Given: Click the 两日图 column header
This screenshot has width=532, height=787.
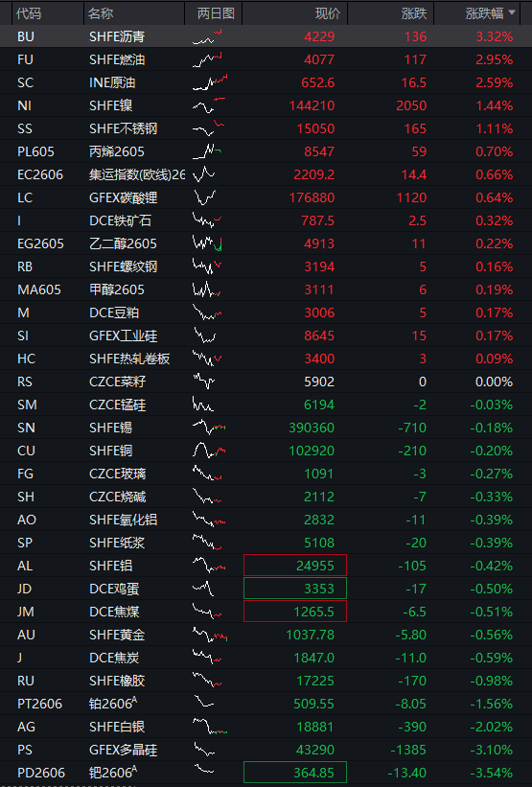Looking at the screenshot, I should point(216,13).
